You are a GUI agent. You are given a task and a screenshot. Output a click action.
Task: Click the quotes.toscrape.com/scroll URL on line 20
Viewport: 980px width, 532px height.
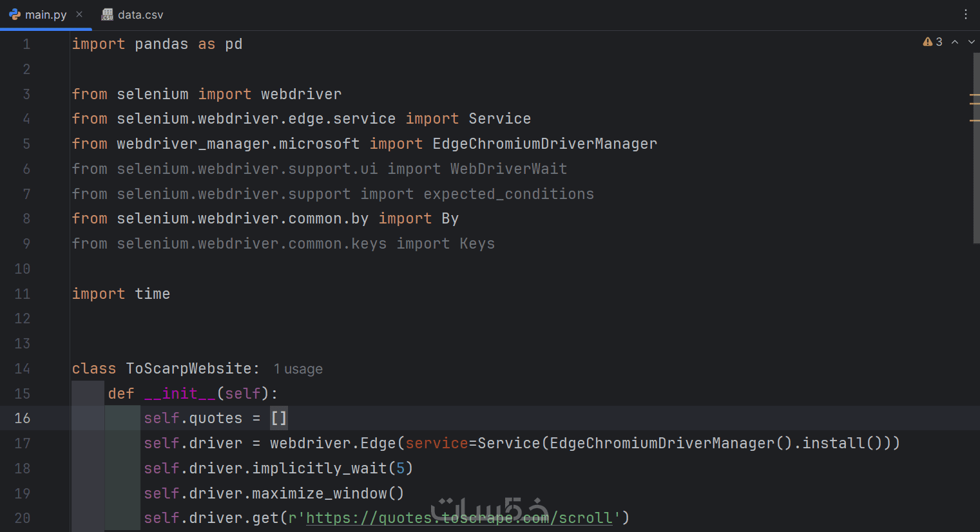(459, 518)
